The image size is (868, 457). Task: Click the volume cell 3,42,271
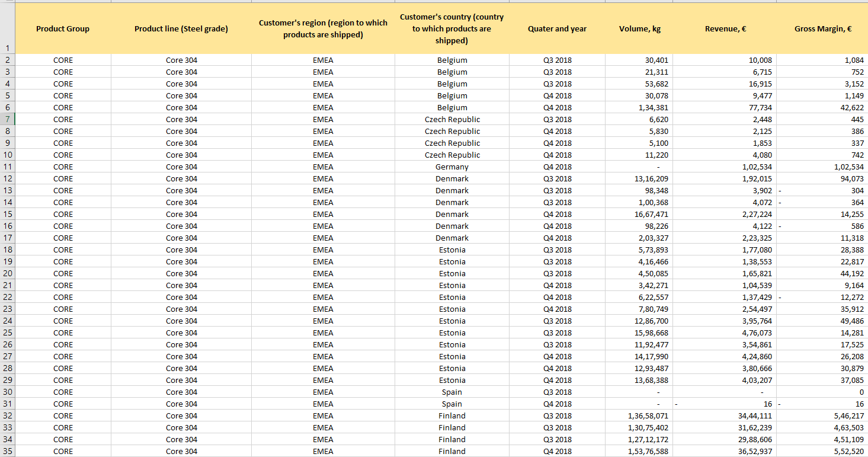(639, 285)
